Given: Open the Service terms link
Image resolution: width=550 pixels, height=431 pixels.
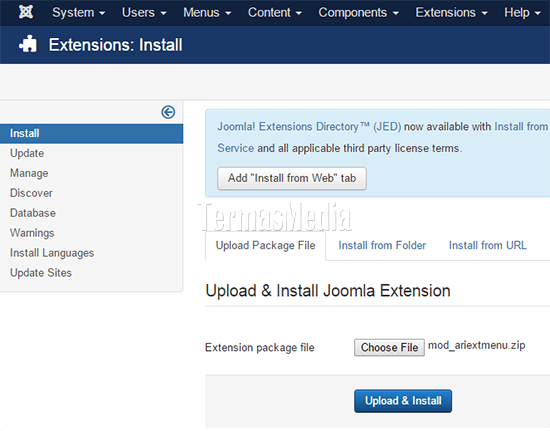Looking at the screenshot, I should [235, 148].
